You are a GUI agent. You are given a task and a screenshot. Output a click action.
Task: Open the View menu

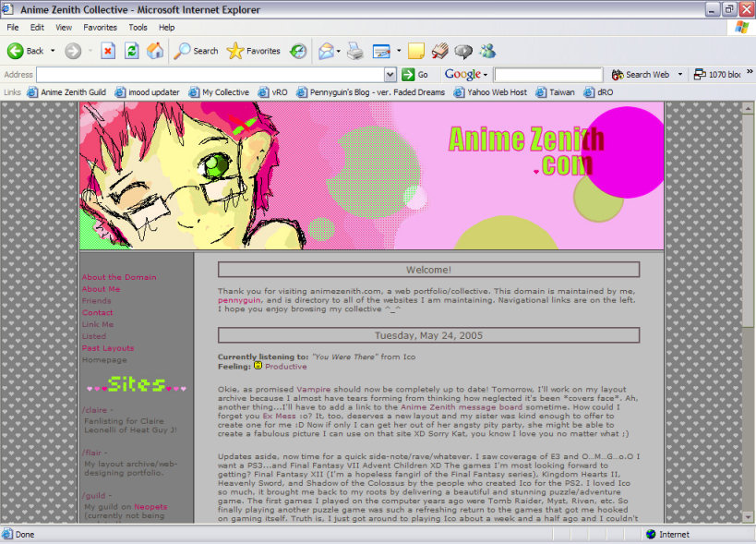(64, 28)
